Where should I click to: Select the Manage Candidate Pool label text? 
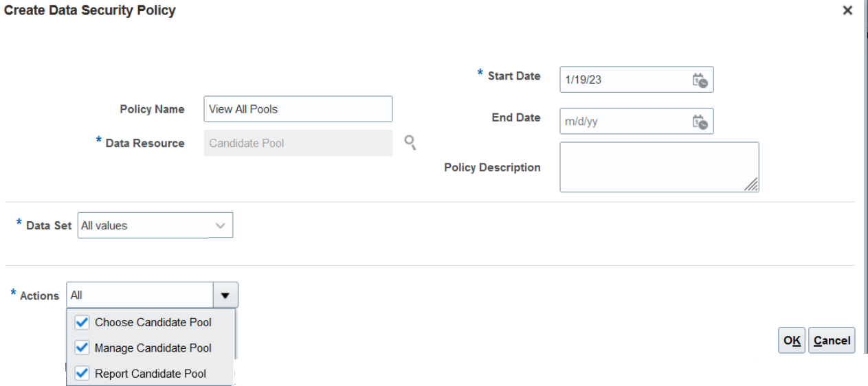pyautogui.click(x=153, y=348)
